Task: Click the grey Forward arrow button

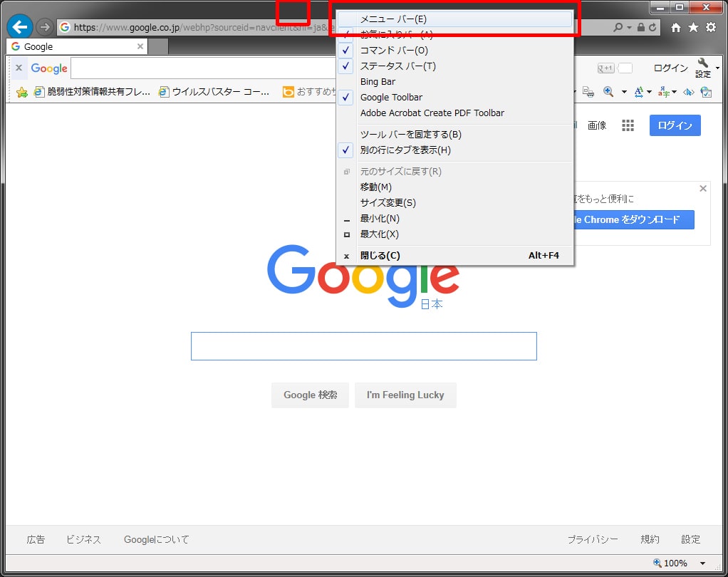Action: click(x=45, y=27)
